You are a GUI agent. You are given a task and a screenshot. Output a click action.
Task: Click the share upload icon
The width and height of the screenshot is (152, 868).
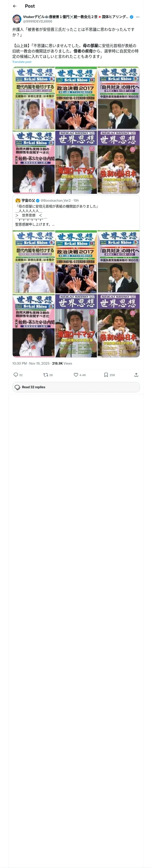click(x=136, y=375)
